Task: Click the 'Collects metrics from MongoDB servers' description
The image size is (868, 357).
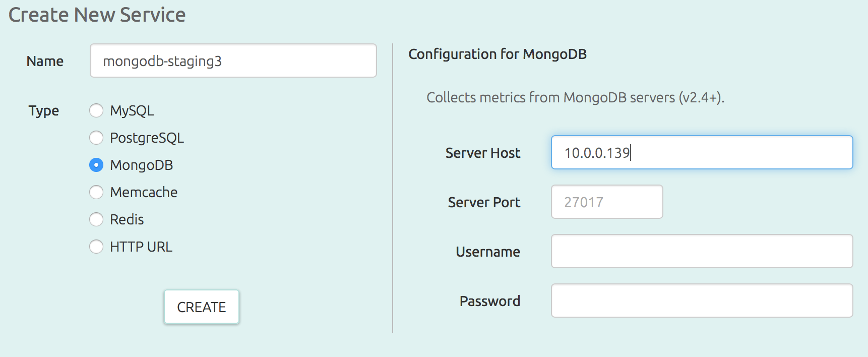Action: 576,97
